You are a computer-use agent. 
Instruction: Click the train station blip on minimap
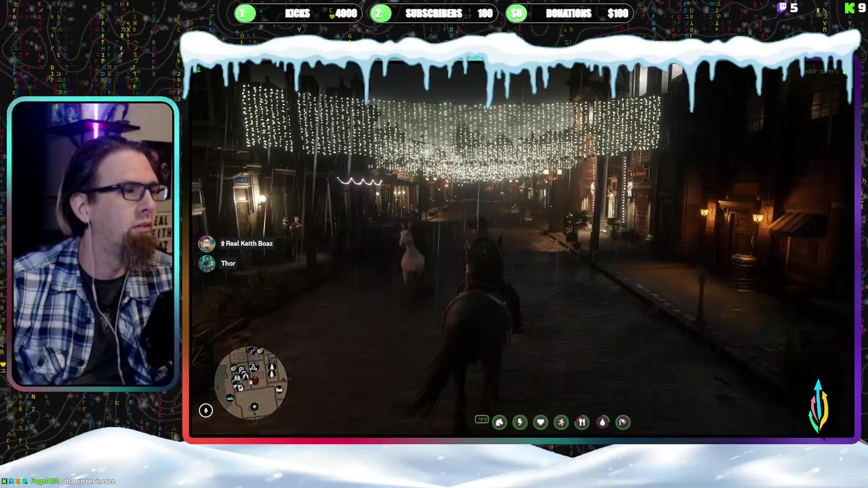pos(279,390)
